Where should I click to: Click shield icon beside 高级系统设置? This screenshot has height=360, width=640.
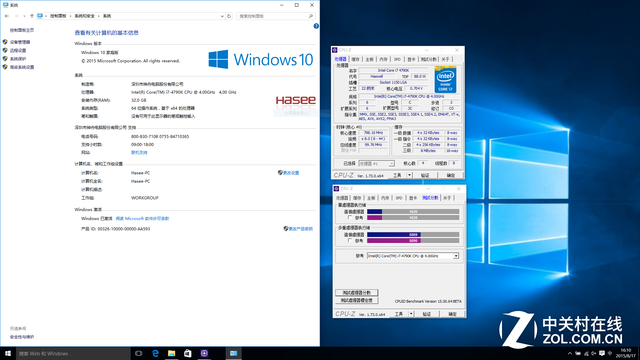5,67
